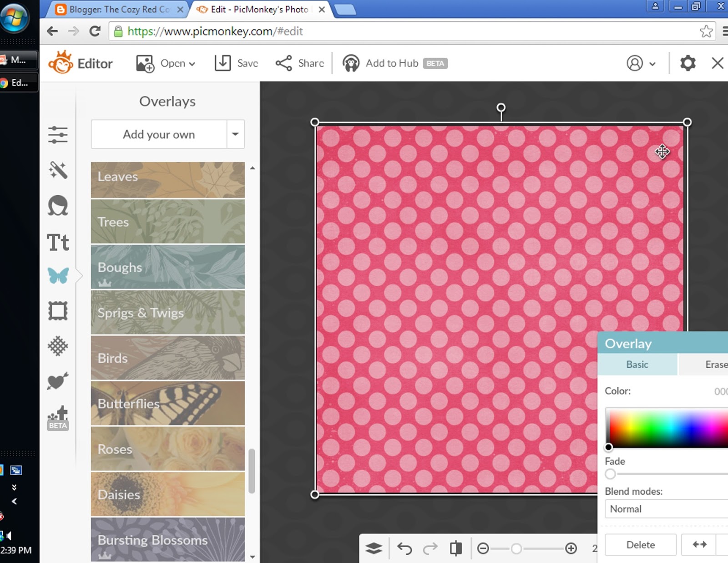
Task: Open the Basic Edits panel
Action: click(58, 134)
